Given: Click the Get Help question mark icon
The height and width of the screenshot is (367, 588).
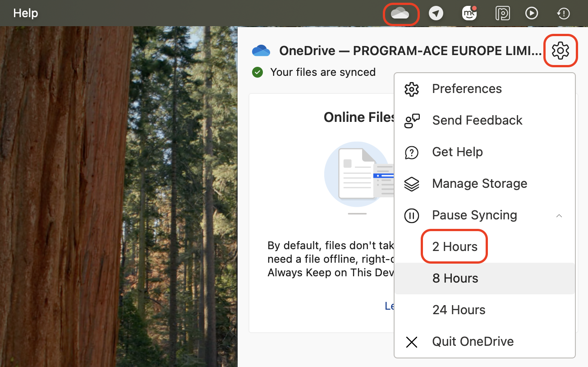Looking at the screenshot, I should [x=412, y=152].
